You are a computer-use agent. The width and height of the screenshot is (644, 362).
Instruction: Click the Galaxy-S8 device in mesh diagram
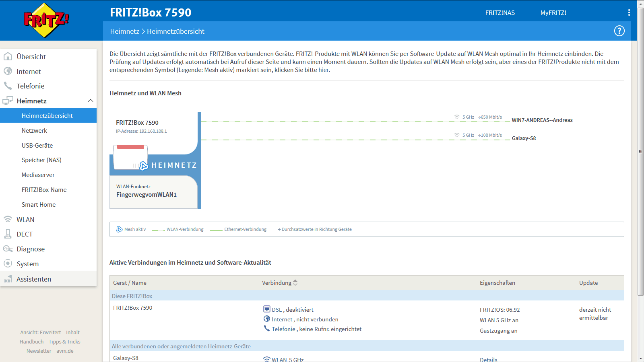[x=524, y=138]
